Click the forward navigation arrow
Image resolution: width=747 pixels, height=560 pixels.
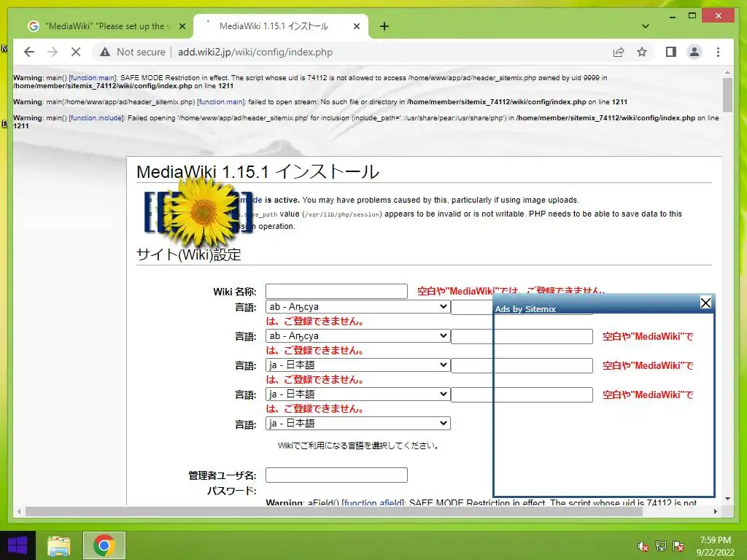click(53, 52)
